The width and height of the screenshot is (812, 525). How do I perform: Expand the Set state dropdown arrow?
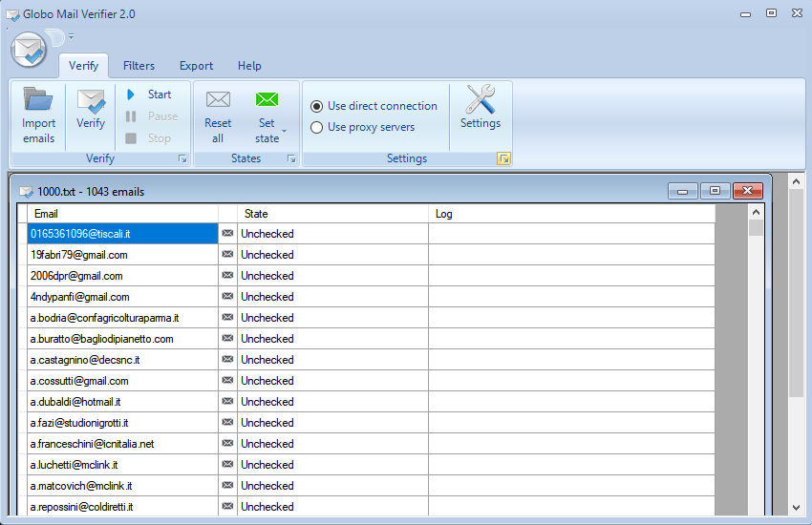284,132
